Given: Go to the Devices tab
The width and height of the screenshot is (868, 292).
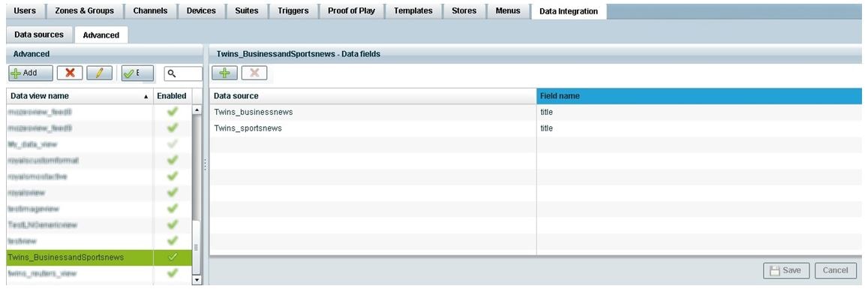Looking at the screenshot, I should click(x=202, y=11).
